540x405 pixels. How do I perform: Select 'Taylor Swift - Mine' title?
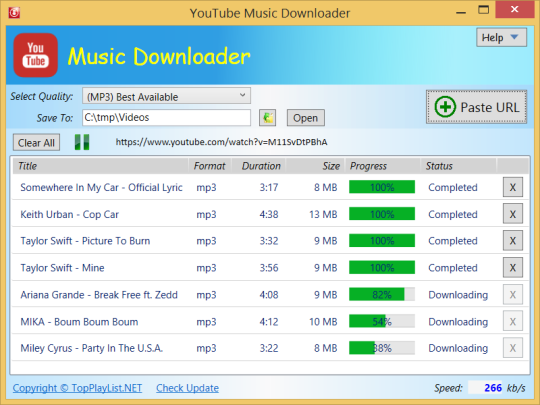point(62,268)
